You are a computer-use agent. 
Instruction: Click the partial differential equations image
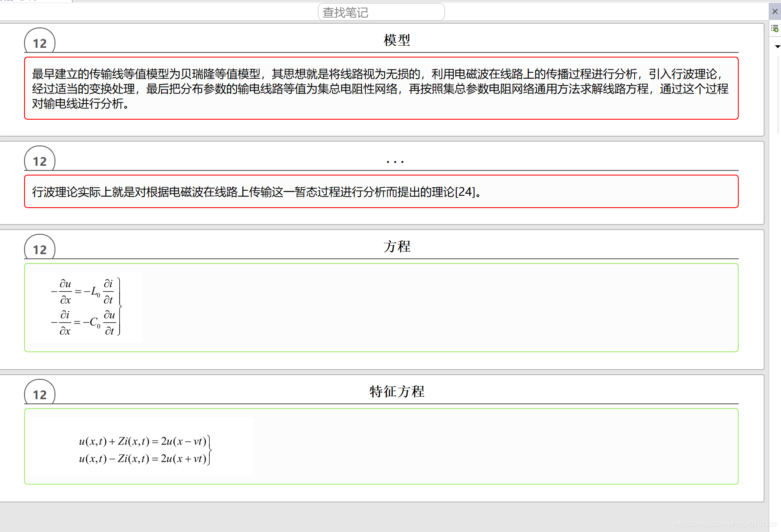[87, 307]
